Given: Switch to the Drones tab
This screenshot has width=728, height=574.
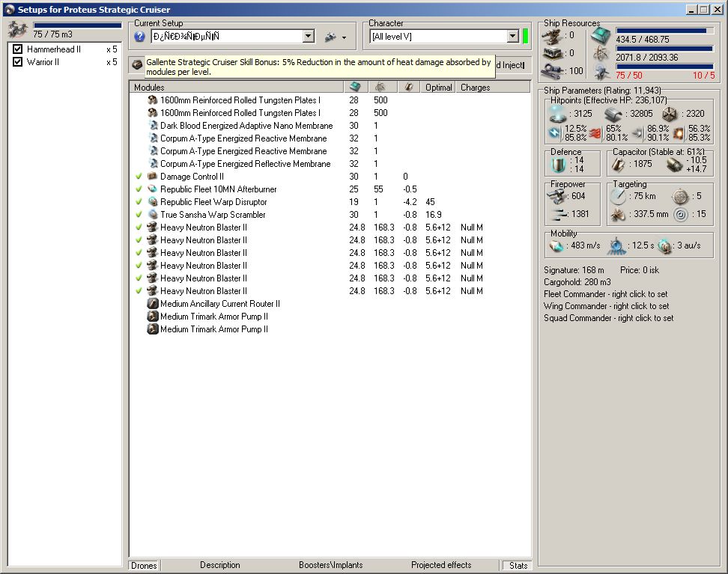Looking at the screenshot, I should click(x=144, y=565).
